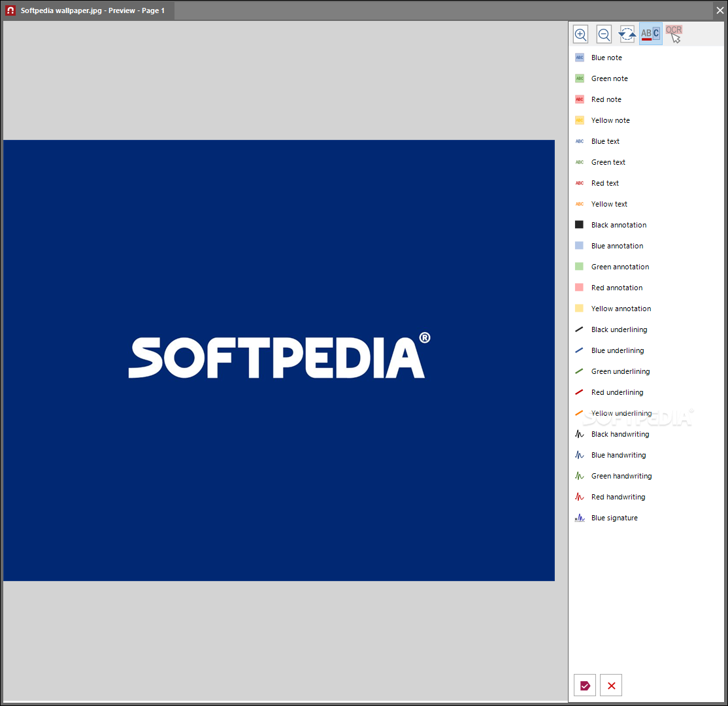Choose Yellow underlining tool
The width and height of the screenshot is (728, 706).
click(614, 413)
